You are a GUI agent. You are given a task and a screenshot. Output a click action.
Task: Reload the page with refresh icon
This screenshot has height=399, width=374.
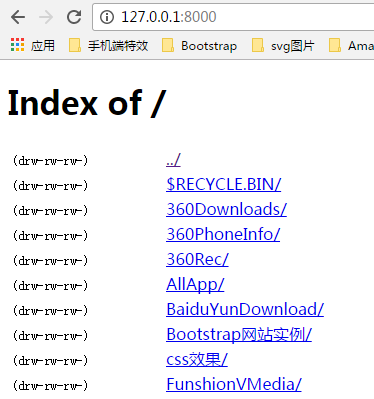pyautogui.click(x=74, y=17)
